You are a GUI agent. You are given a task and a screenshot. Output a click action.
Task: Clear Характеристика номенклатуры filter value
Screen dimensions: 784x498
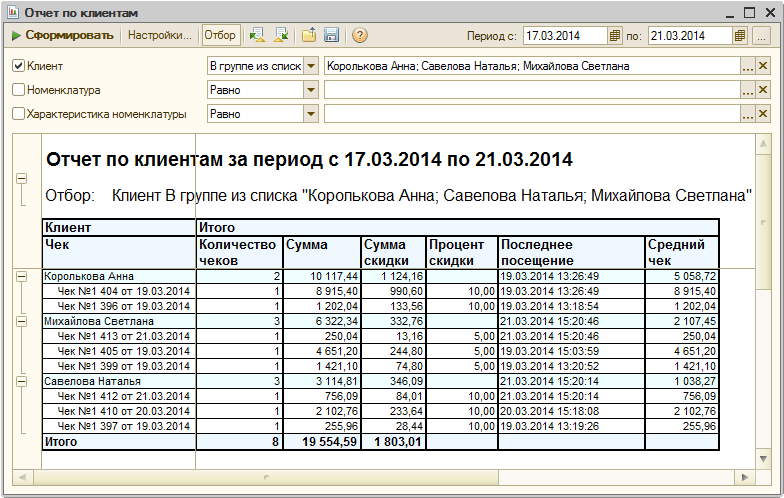tap(762, 114)
